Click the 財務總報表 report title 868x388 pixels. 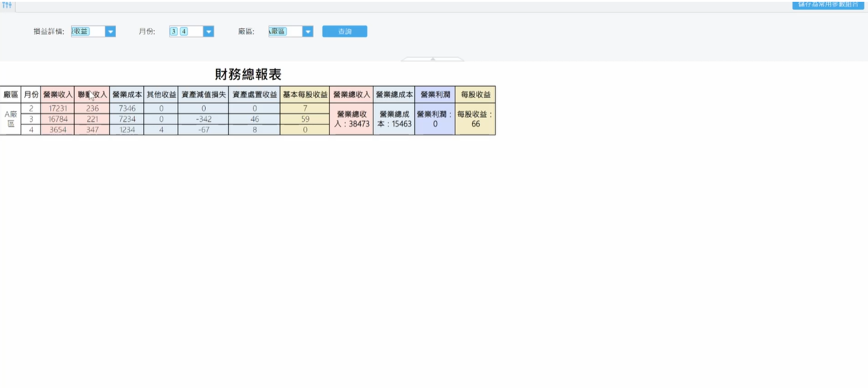(x=248, y=74)
